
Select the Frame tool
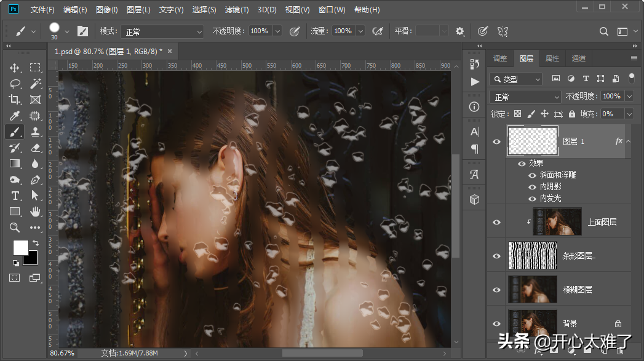point(35,100)
